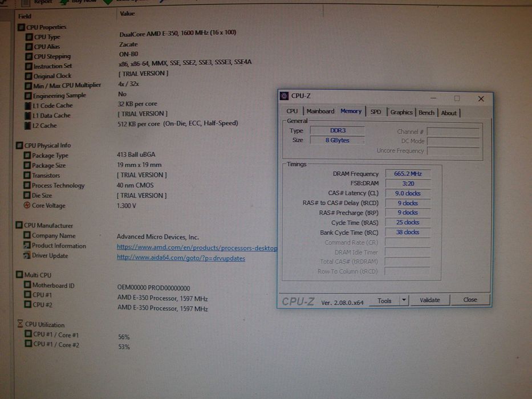Click the icon beside CPU Stepping
The height and width of the screenshot is (399, 532).
point(29,56)
